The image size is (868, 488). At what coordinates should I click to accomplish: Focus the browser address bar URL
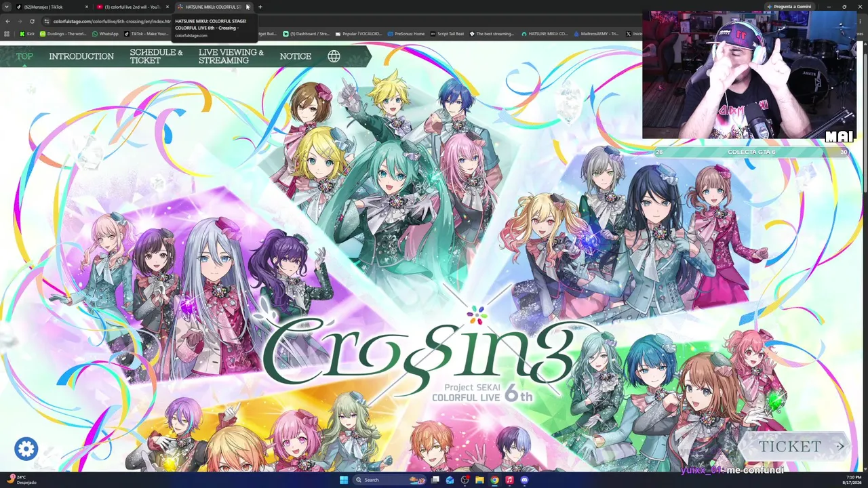[112, 21]
